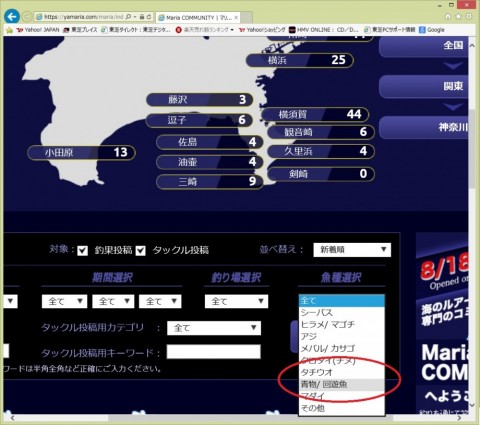Click the 関東 region button
480x425 pixels.
(424, 86)
